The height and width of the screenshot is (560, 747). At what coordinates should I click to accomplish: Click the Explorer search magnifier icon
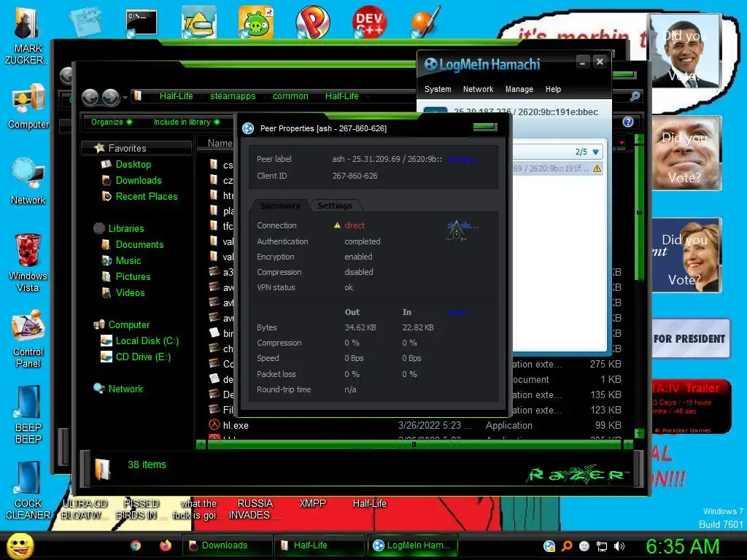tap(635, 96)
